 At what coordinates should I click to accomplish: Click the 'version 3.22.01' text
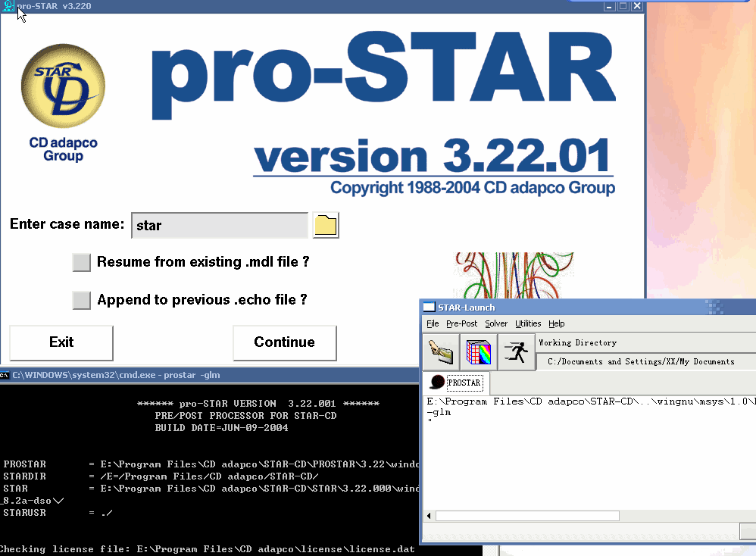tap(432, 156)
